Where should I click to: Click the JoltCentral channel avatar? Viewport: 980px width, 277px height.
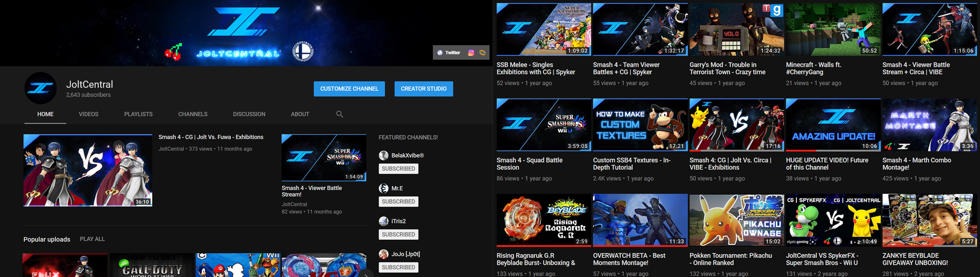click(x=40, y=88)
